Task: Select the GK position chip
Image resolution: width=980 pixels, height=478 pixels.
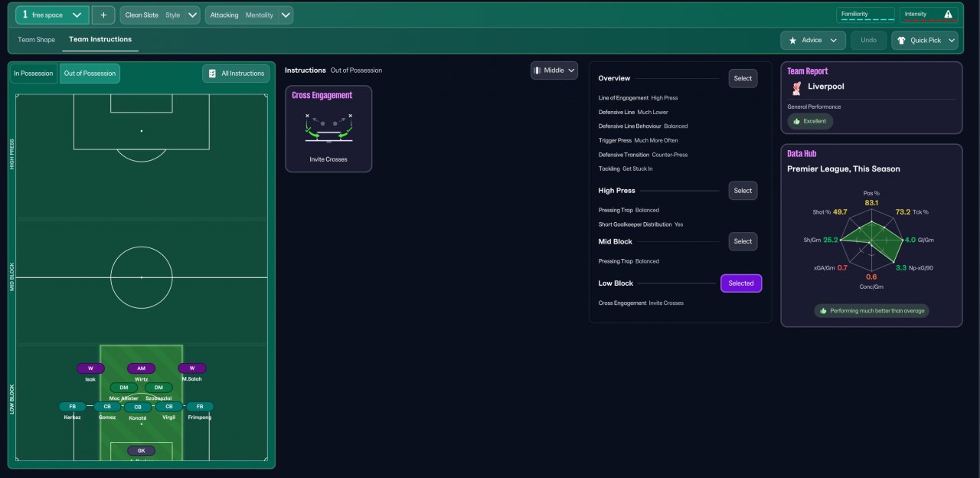Action: [141, 451]
